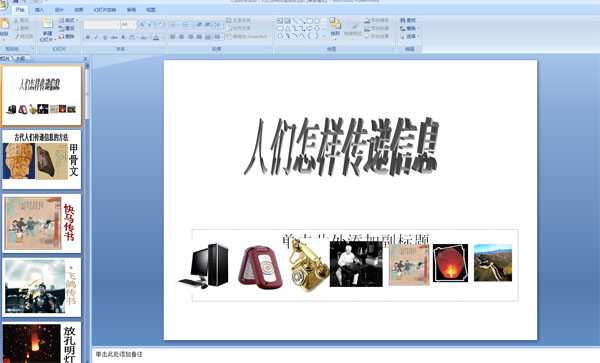Open the Slide Show (幻灯片放映) tab
The height and width of the screenshot is (363, 600).
click(x=105, y=10)
